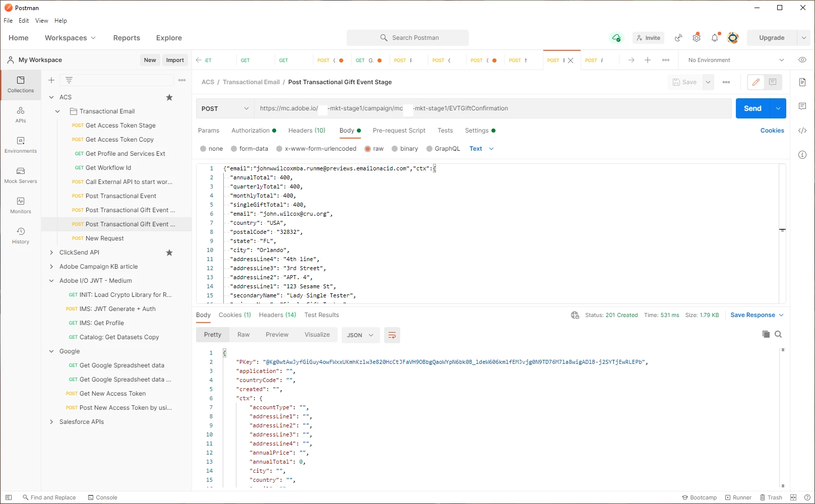
Task: Click the Invite button
Action: click(x=649, y=38)
